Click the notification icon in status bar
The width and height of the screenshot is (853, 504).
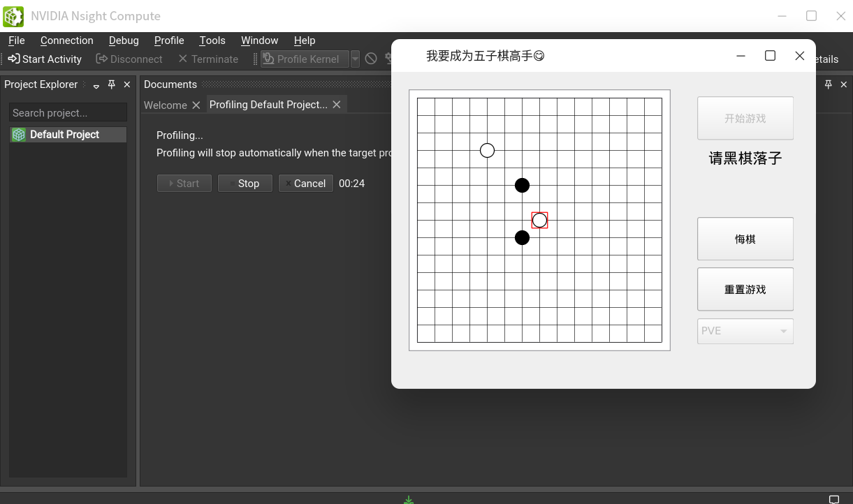click(x=833, y=499)
